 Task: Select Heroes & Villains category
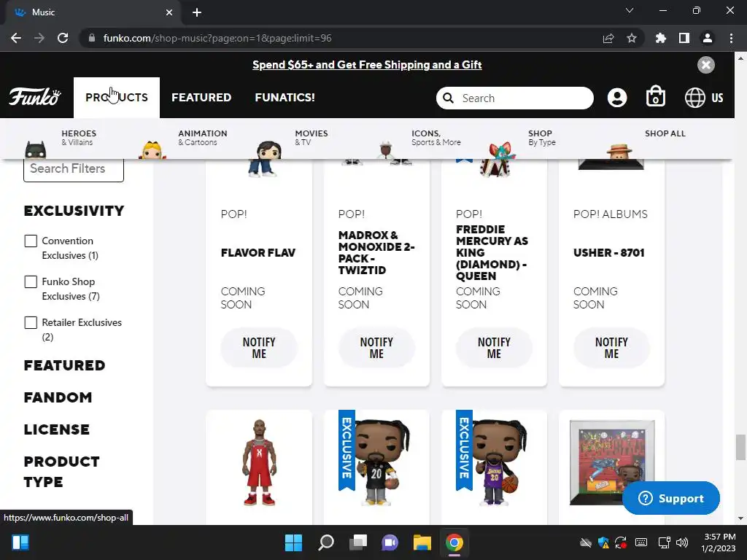(79, 138)
